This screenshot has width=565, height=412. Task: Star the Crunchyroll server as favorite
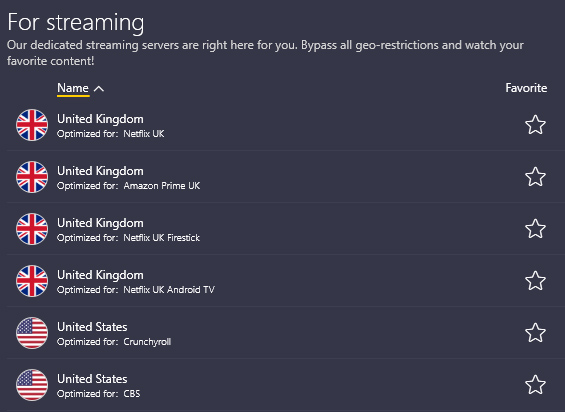click(x=535, y=332)
